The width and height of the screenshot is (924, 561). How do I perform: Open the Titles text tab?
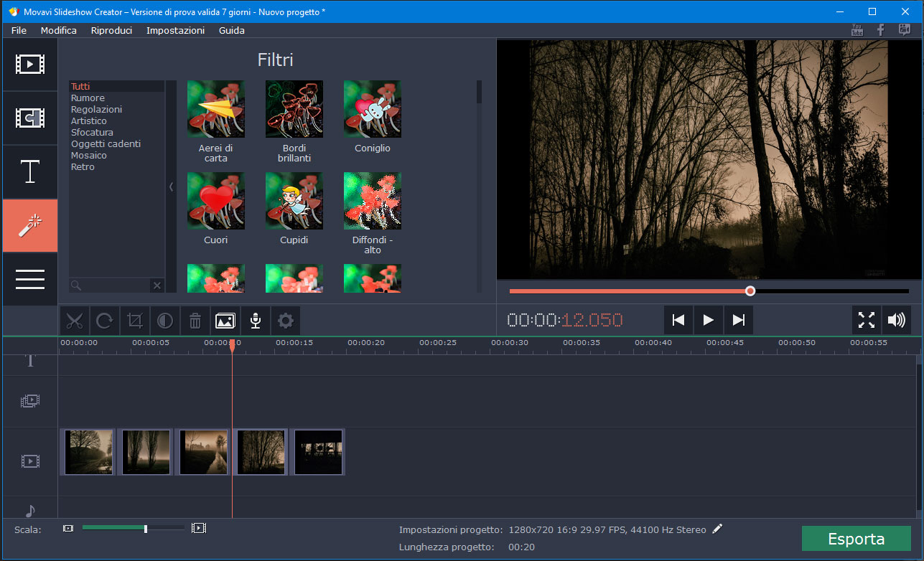[x=30, y=172]
